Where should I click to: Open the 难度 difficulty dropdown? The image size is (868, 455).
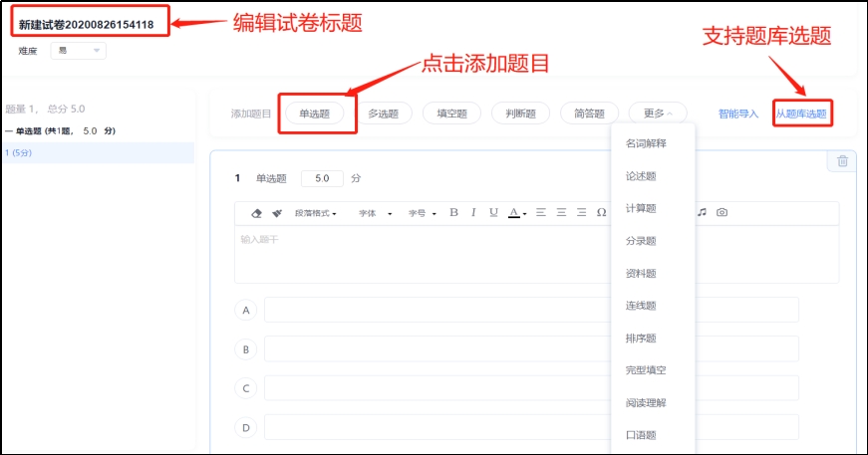[x=78, y=51]
